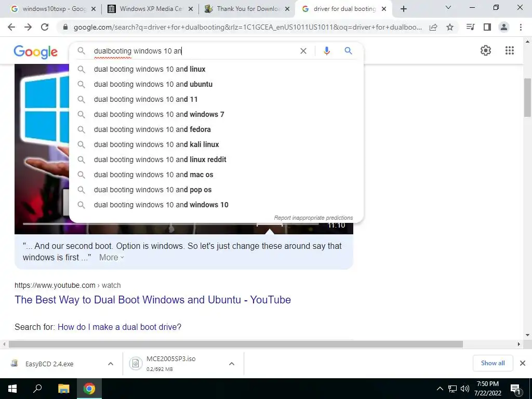
Task: Select the driver for dual booting tab
Action: pos(344,9)
